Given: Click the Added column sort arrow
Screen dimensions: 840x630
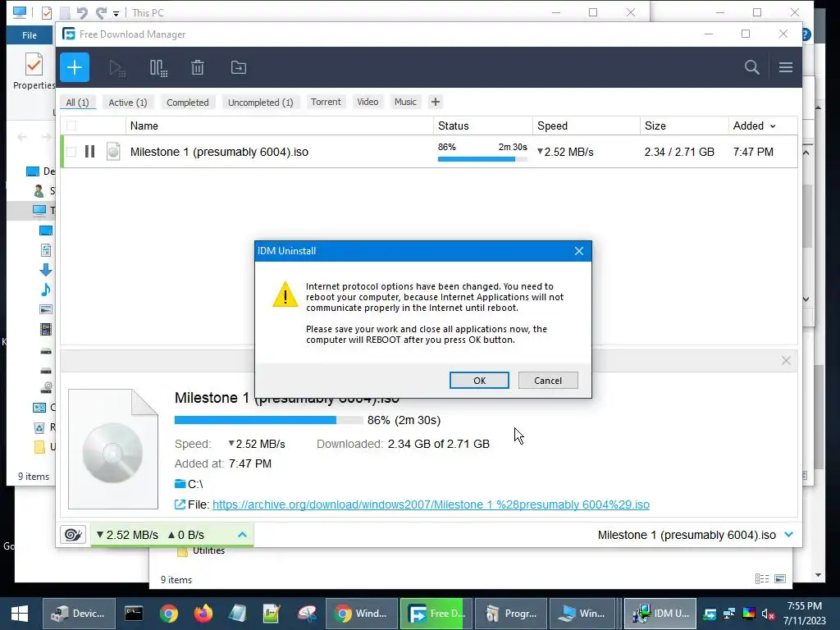Looking at the screenshot, I should [x=773, y=126].
